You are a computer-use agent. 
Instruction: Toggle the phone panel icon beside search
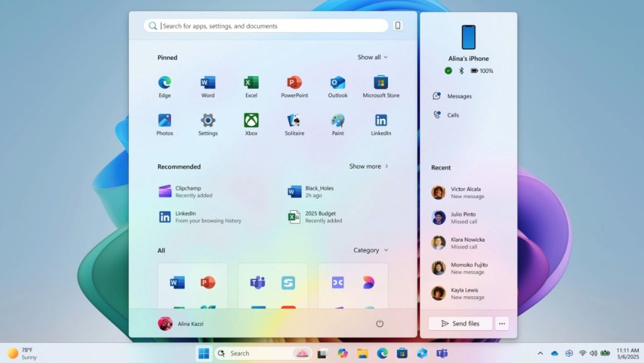coord(397,25)
